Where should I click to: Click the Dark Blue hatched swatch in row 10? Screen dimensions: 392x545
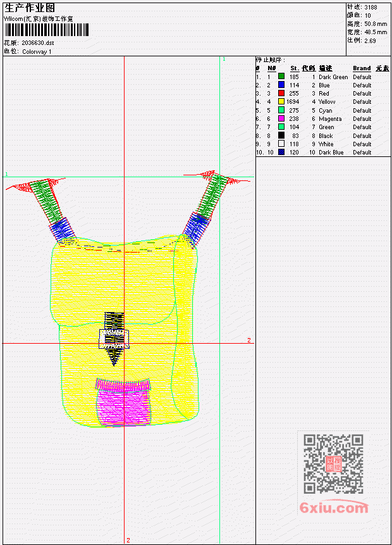(281, 152)
